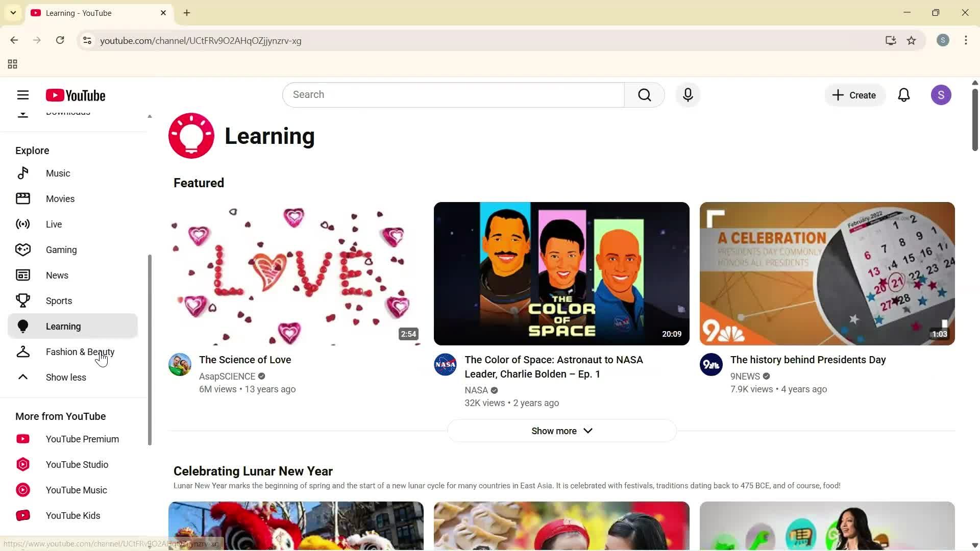
Task: Play The Science of Love video thumbnail
Action: [x=295, y=273]
